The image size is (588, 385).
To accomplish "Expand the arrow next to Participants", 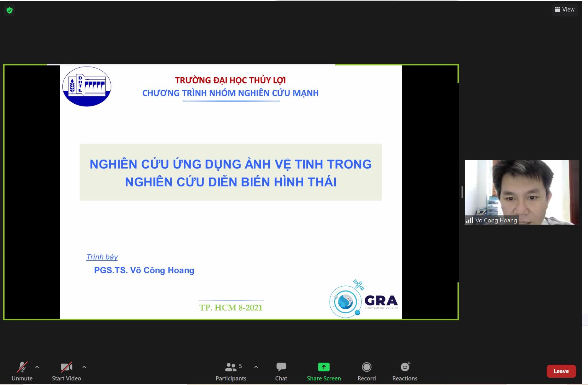I will pos(256,367).
